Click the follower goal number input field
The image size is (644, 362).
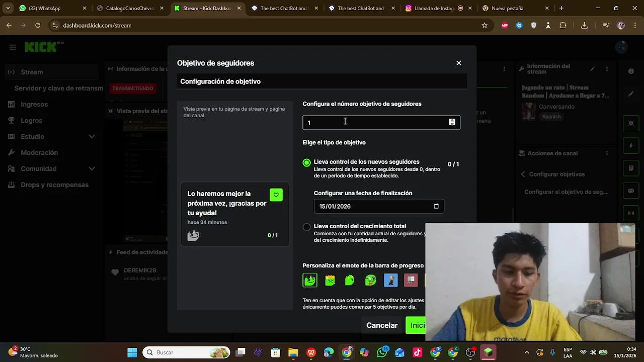[381, 122]
